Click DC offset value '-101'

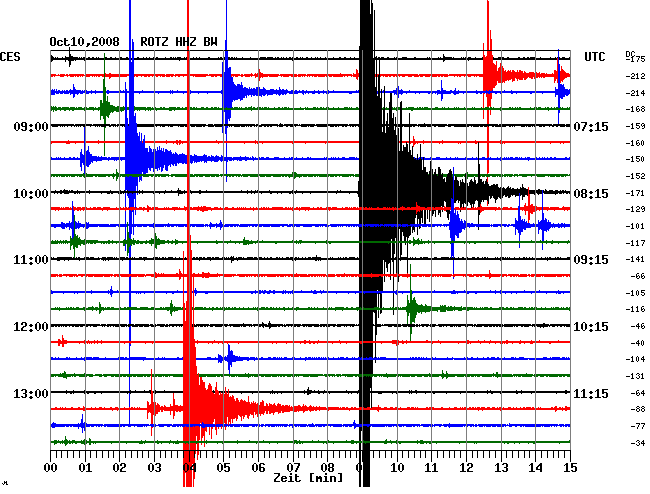tap(635, 226)
